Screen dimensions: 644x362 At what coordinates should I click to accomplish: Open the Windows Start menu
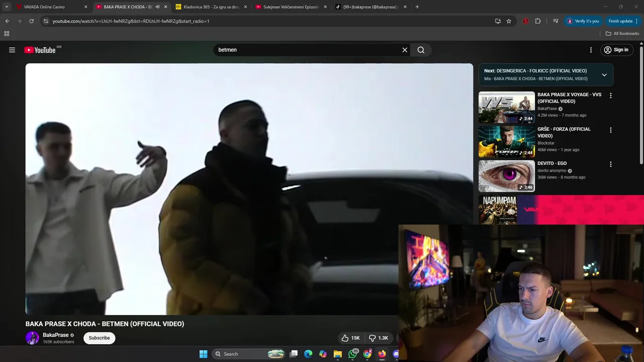[203, 354]
